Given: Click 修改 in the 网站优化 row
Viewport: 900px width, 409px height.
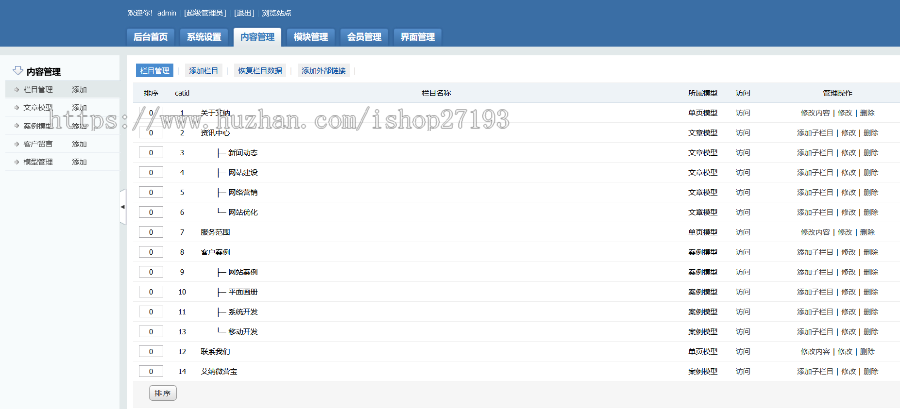Looking at the screenshot, I should (x=848, y=212).
